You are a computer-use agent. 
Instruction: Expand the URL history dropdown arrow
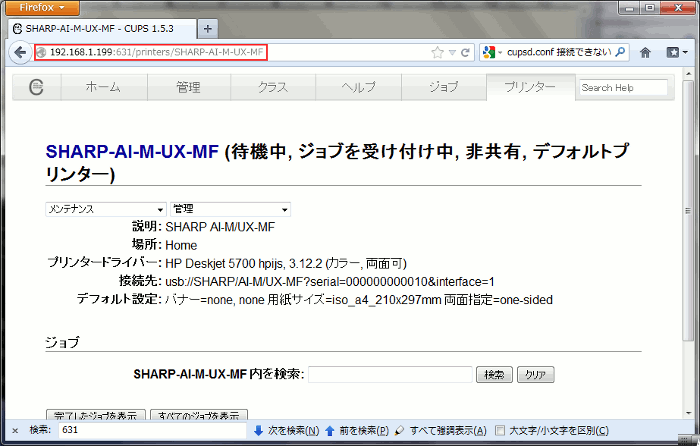click(451, 52)
